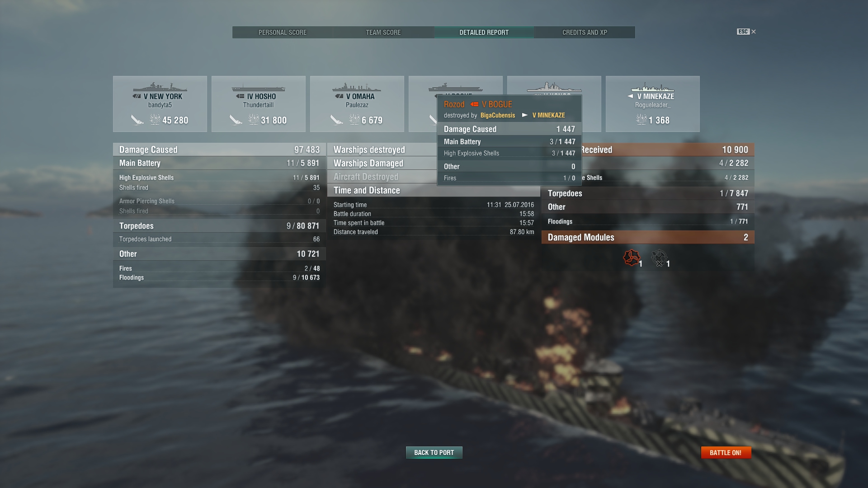Open the Credits and XP tab
This screenshot has height=488, width=868.
tap(585, 33)
